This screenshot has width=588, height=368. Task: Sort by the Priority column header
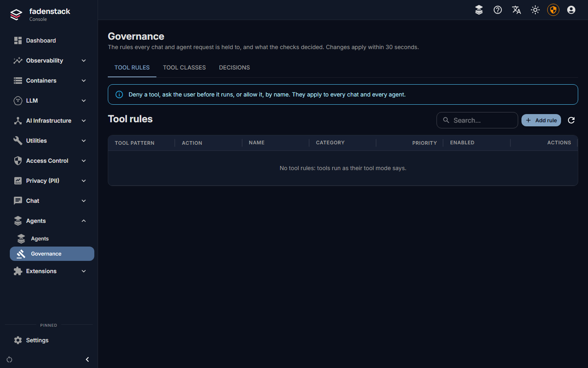click(x=424, y=143)
